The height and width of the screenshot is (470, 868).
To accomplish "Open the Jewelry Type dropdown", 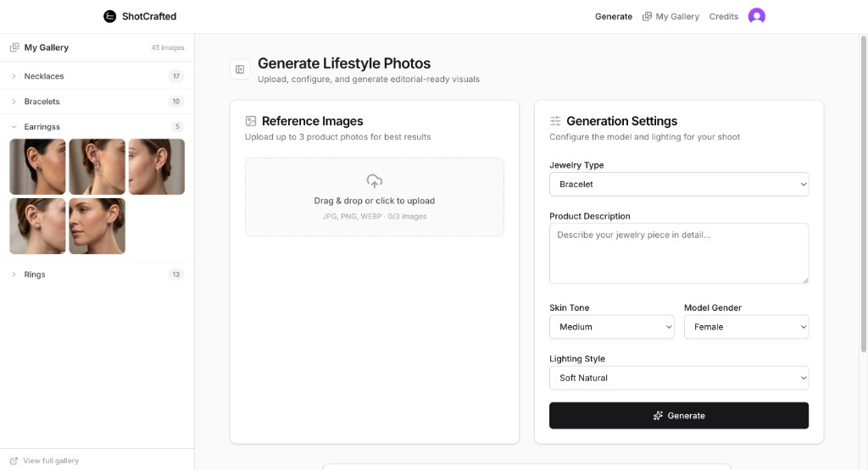I will 678,184.
